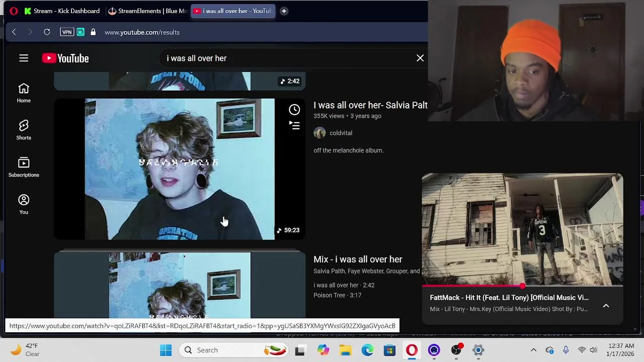The width and height of the screenshot is (644, 362).
Task: Open Salvia Palth album video thumbnail
Action: [180, 169]
